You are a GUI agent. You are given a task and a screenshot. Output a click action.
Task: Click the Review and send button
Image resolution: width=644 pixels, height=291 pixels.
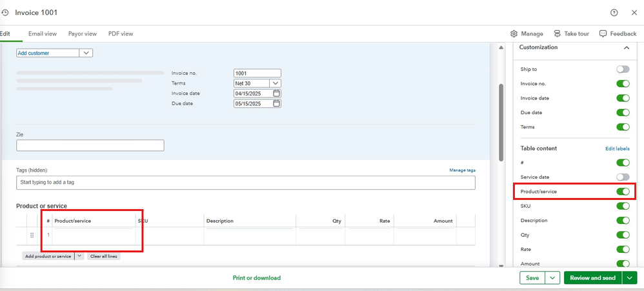593,278
